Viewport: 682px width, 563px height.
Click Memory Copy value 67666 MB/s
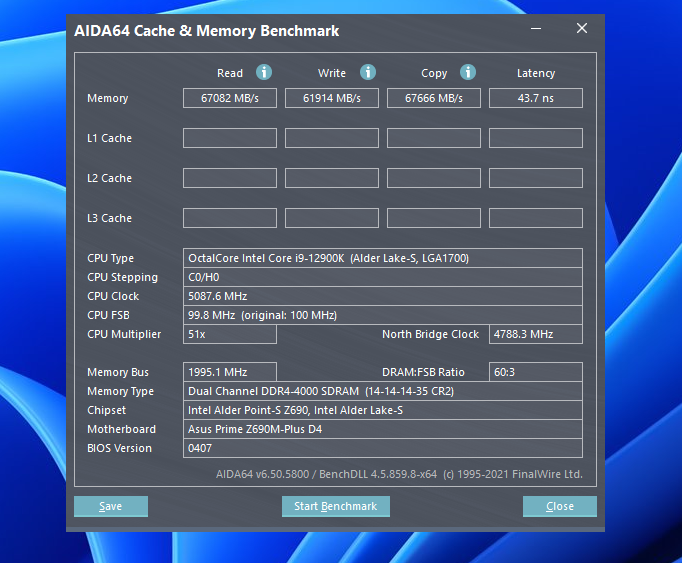click(x=434, y=98)
